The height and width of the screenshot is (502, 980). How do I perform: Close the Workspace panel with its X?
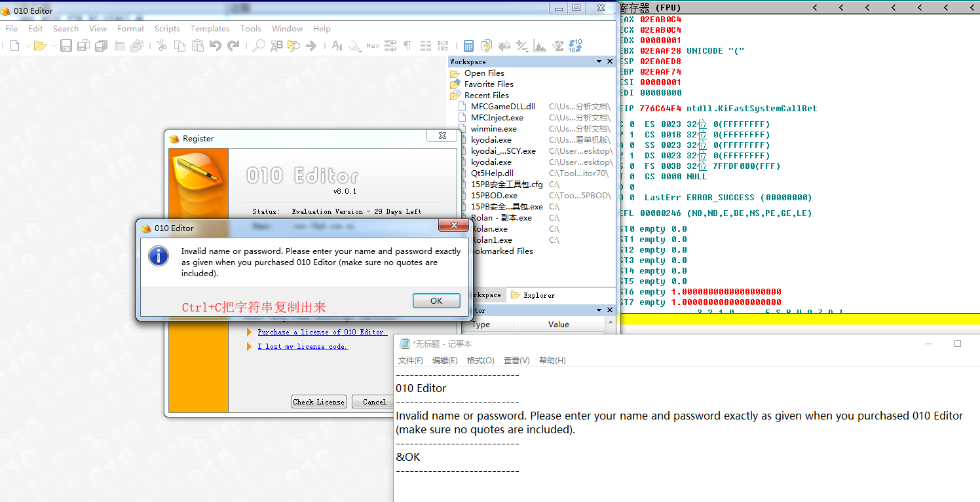coord(609,62)
